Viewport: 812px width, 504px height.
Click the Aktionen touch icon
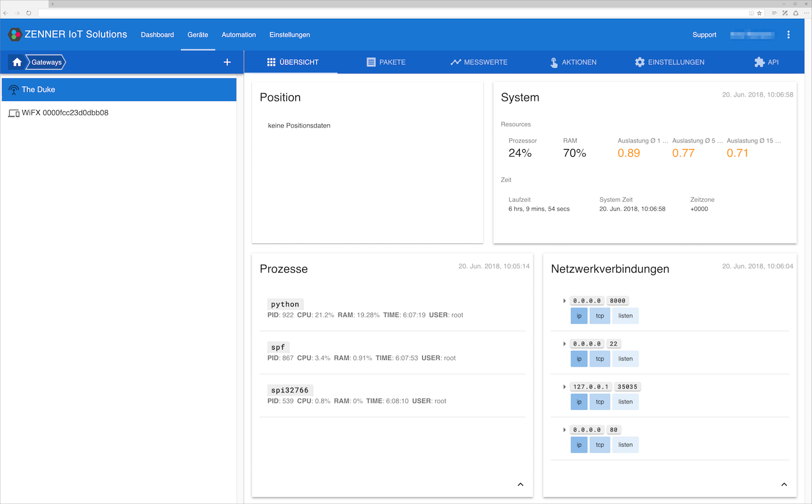[554, 62]
